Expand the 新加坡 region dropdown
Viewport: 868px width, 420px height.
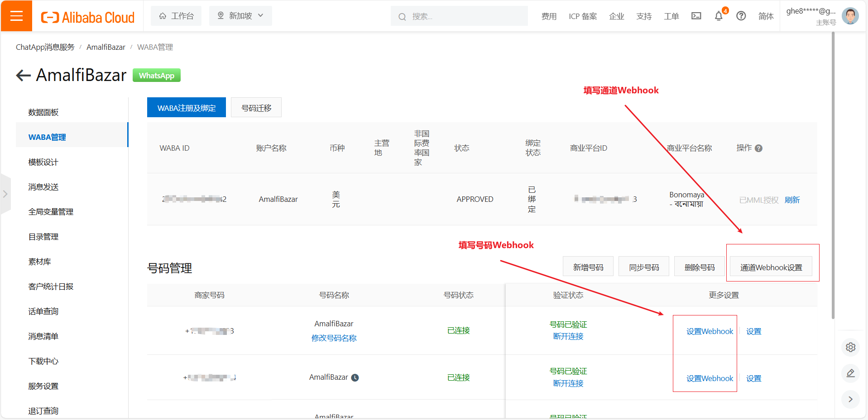pos(240,16)
